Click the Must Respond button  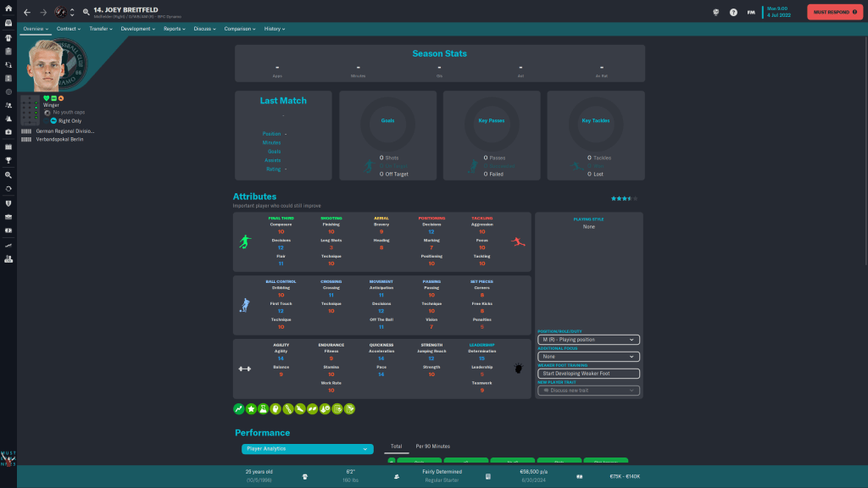[834, 12]
